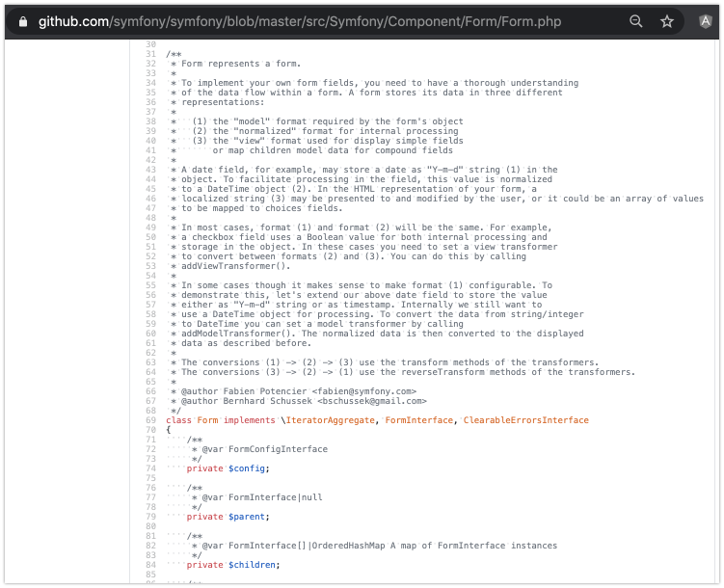Screen dimensions: 724x588
Task: Click "addViewTransformer()." on line 53
Action: (x=235, y=266)
